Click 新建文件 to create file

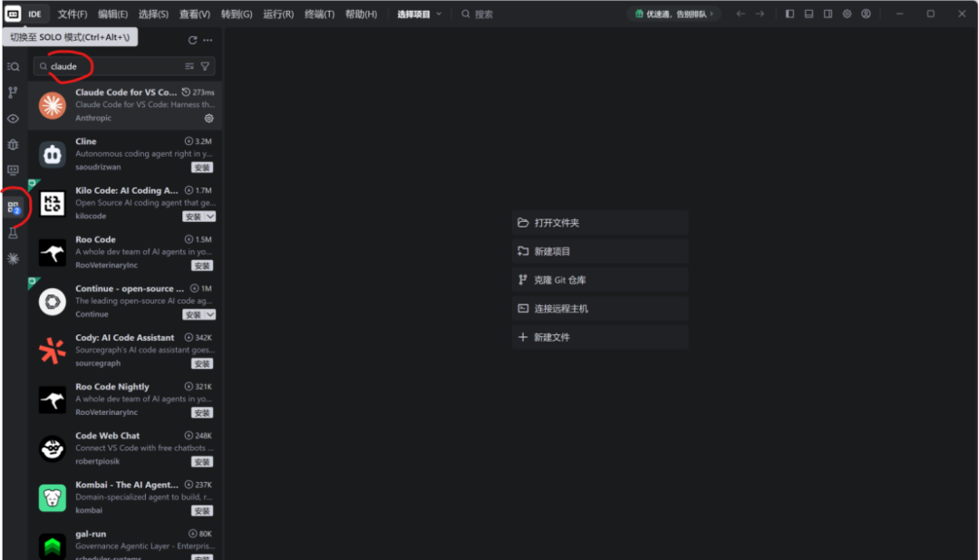tap(600, 337)
